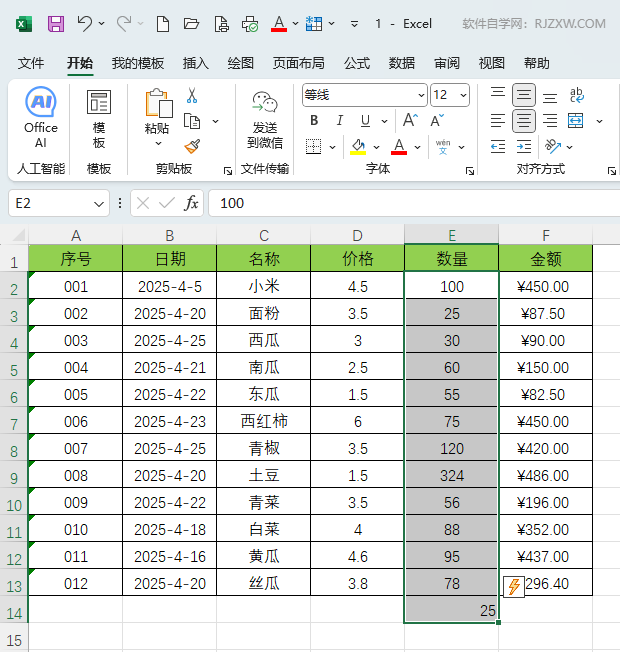Click the text orientation icon

pos(553,146)
